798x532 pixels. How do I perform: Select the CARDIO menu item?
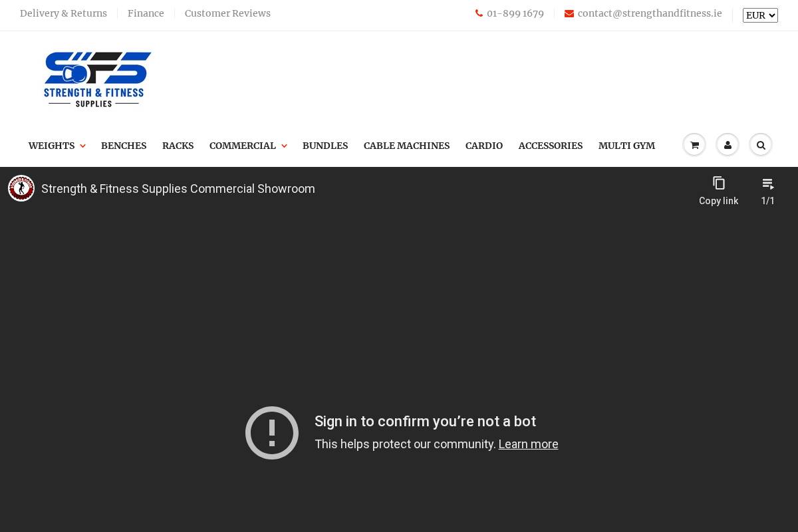(484, 146)
